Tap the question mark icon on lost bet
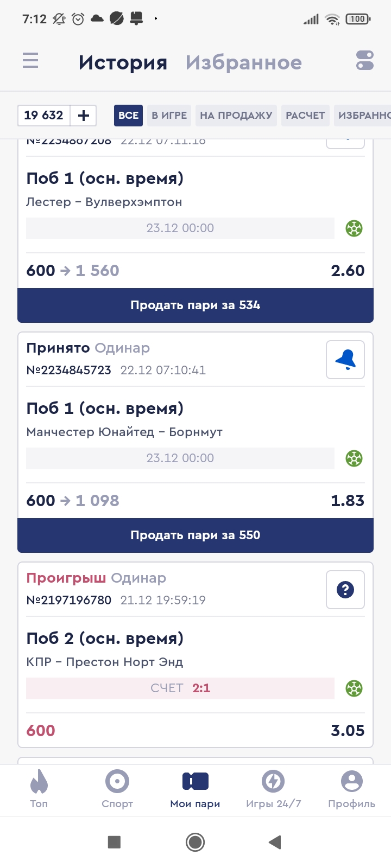This screenshot has width=391, height=868. pyautogui.click(x=345, y=590)
